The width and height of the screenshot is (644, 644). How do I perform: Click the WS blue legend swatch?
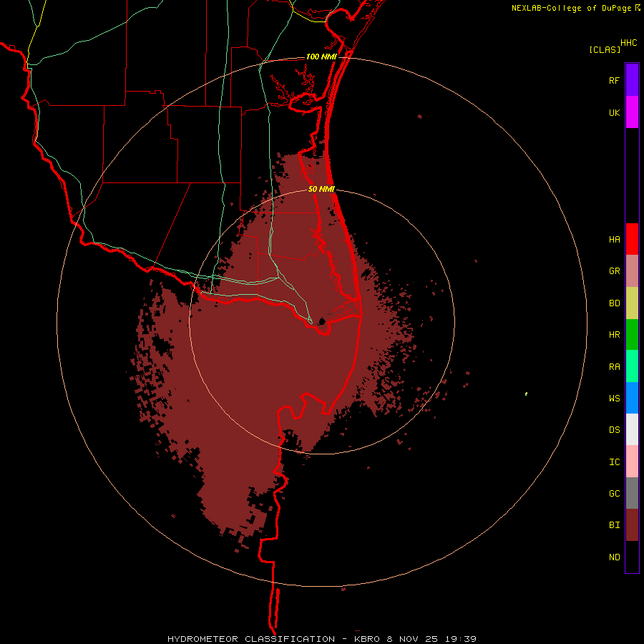(632, 398)
